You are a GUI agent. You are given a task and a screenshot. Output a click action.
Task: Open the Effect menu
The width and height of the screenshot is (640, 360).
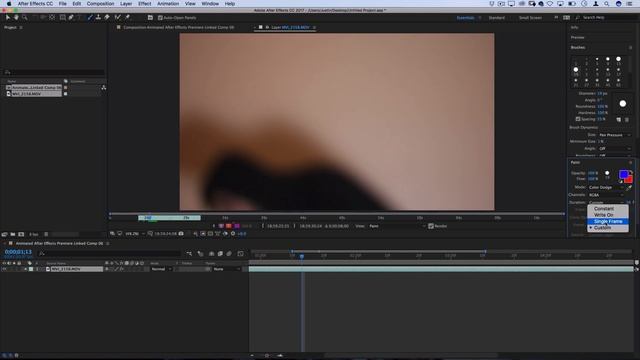(x=144, y=4)
